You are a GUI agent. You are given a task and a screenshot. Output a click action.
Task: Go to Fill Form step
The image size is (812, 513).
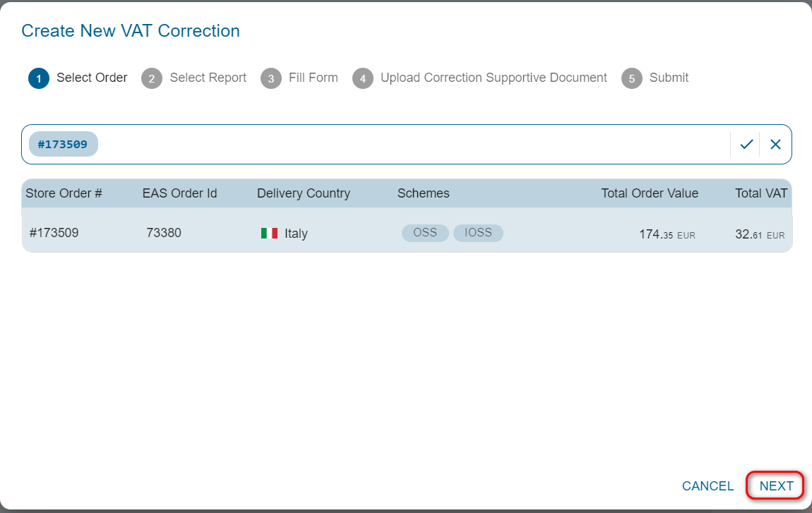click(x=313, y=78)
